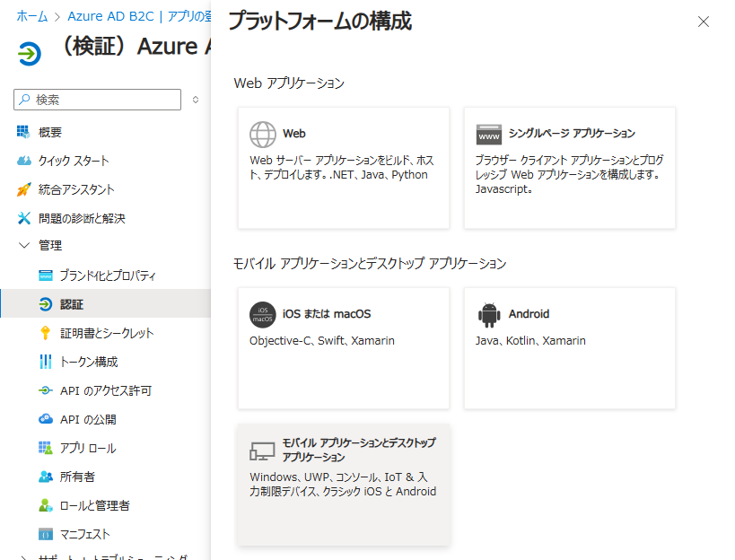This screenshot has width=735, height=560.
Task: Click the API の公開 label
Action: [x=88, y=419]
